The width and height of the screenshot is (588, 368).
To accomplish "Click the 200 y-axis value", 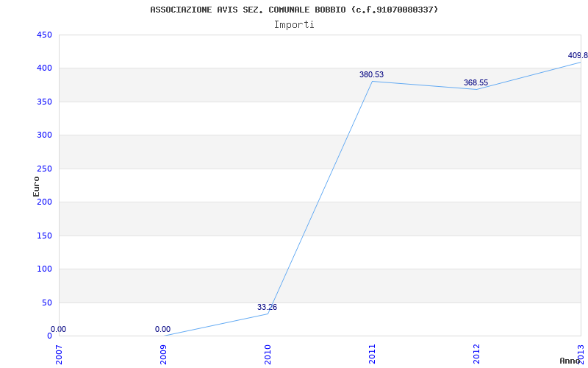I will pyautogui.click(x=44, y=202).
